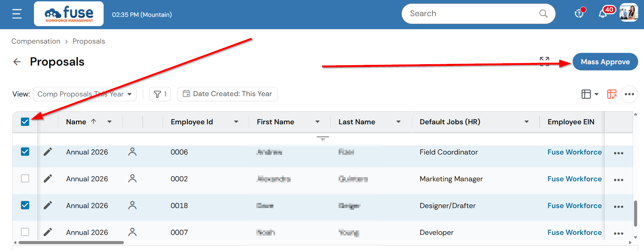Screen dimensions: 644x251
Task: Expand the Employee Id column menu
Action: [236, 122]
